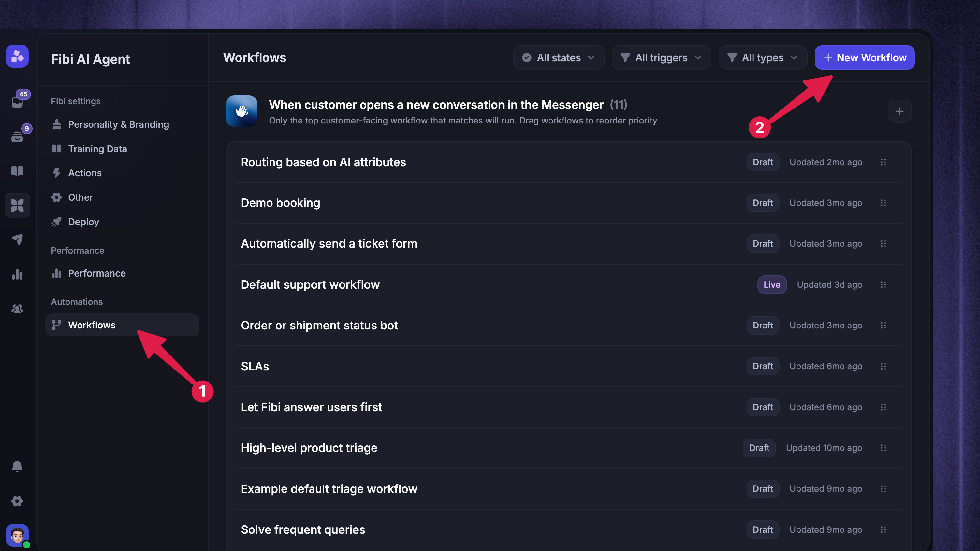
Task: Click drag handle for Example default triage workflow
Action: click(884, 489)
